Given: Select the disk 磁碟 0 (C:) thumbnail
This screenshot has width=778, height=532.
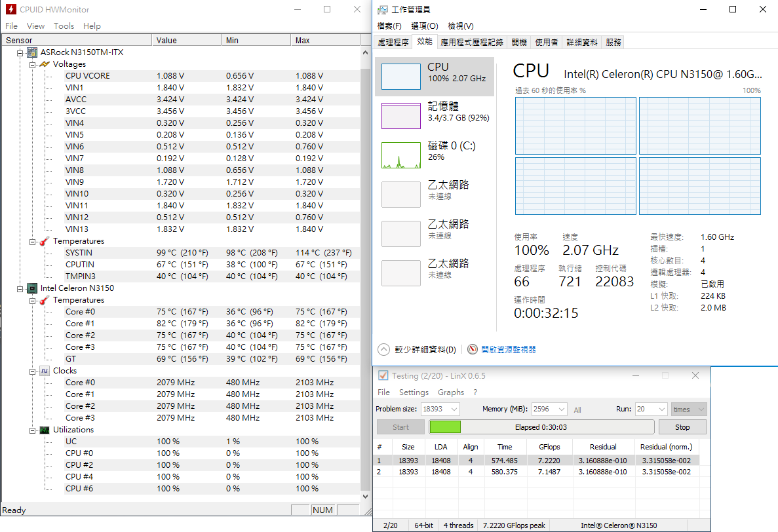Looking at the screenshot, I should (x=401, y=155).
